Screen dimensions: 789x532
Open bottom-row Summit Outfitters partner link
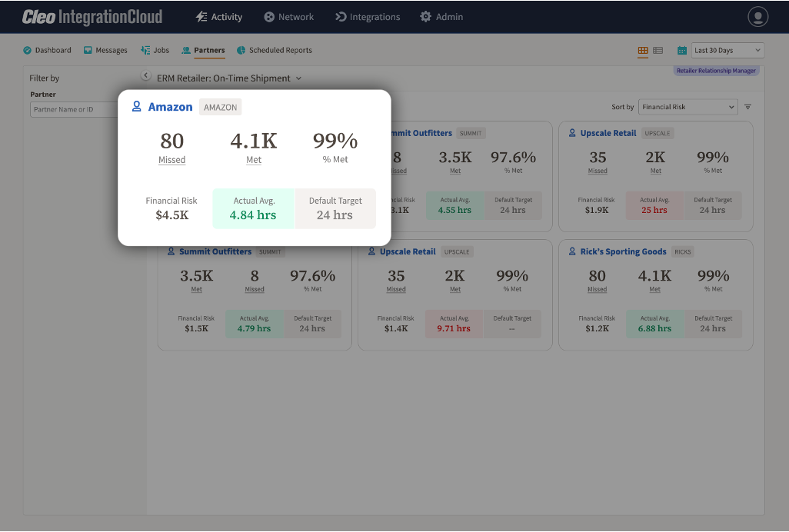215,251
